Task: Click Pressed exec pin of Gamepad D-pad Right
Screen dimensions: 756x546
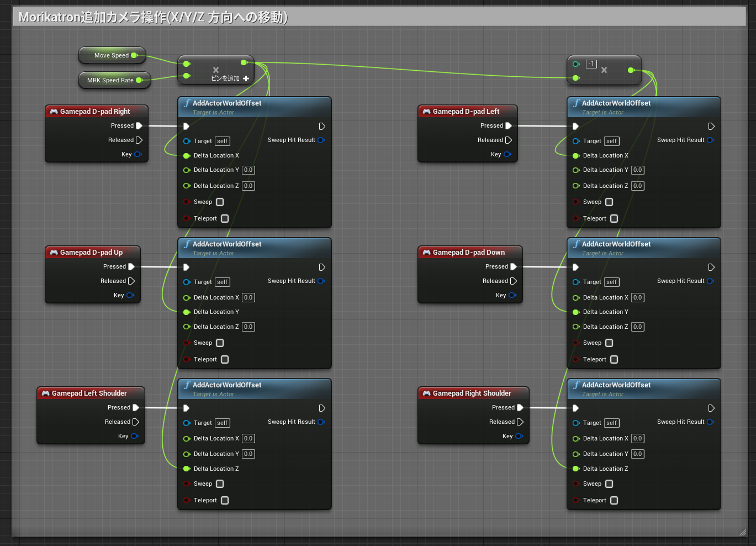Action: click(x=139, y=125)
